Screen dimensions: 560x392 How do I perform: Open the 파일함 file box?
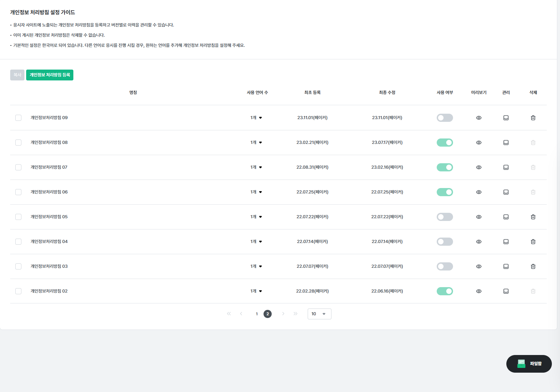click(529, 363)
